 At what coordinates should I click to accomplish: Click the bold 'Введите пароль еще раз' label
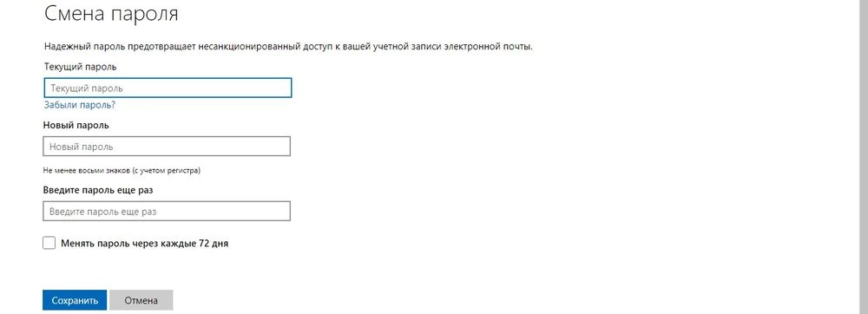98,190
